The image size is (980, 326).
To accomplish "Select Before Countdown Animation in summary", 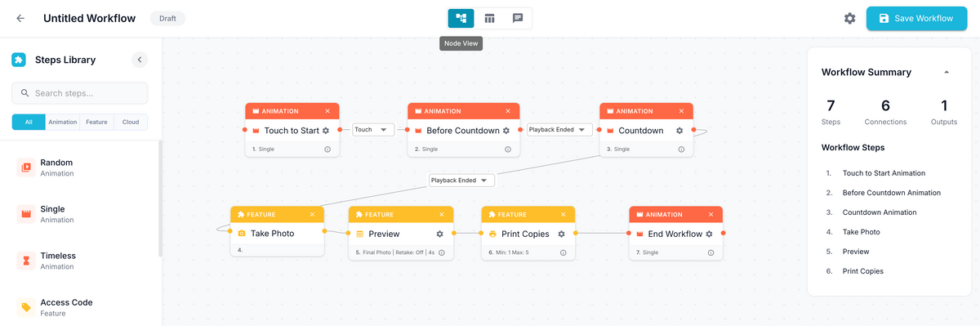I will tap(892, 193).
